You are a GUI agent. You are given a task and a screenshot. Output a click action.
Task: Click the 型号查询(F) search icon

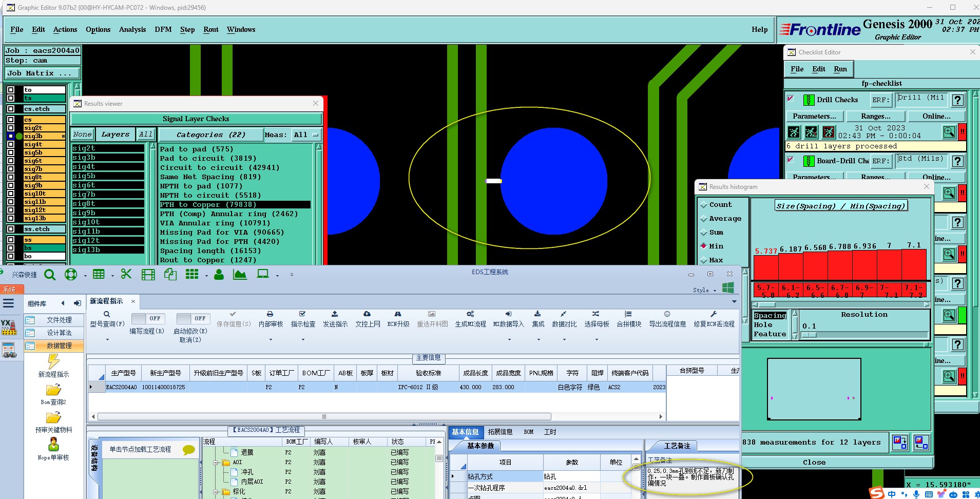(107, 314)
